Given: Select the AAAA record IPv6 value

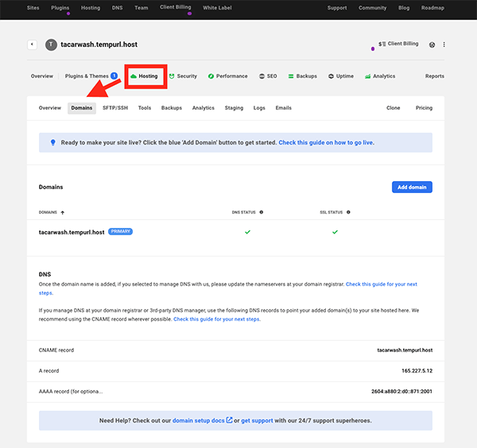Looking at the screenshot, I should (401, 392).
